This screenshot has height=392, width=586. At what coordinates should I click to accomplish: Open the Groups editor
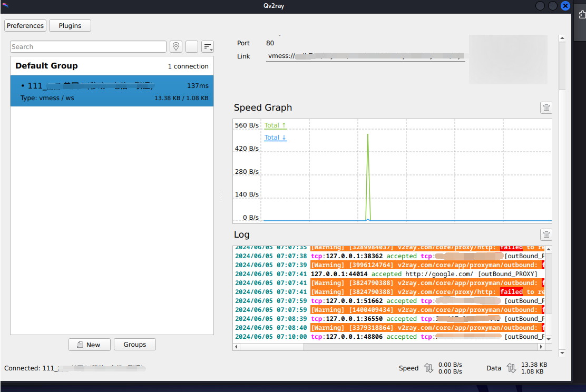[x=134, y=344]
